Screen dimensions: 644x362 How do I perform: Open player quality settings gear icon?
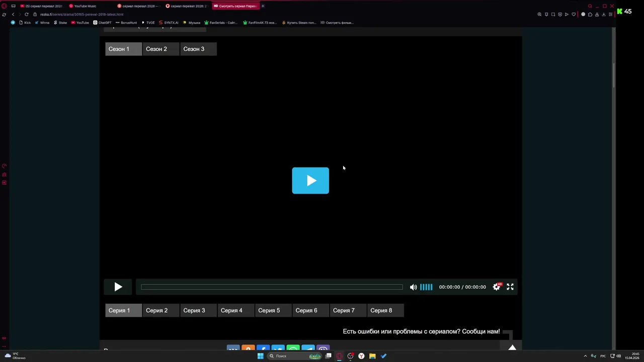pyautogui.click(x=497, y=287)
